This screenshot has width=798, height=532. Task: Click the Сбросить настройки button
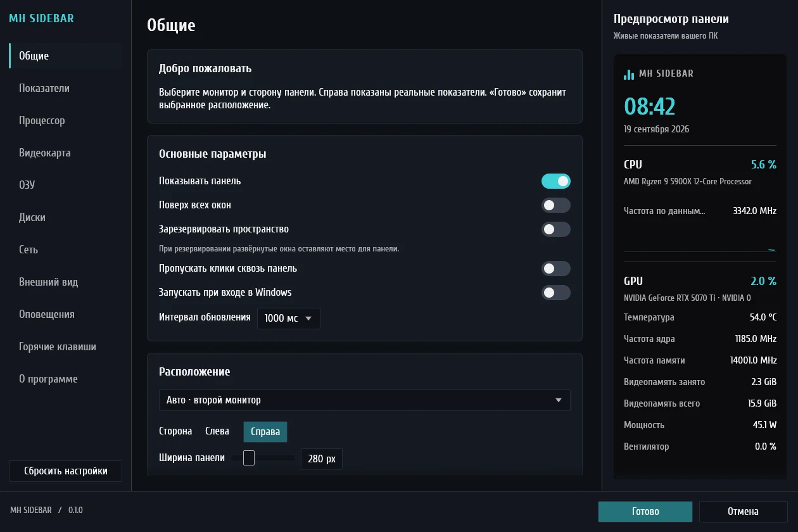[x=65, y=471]
